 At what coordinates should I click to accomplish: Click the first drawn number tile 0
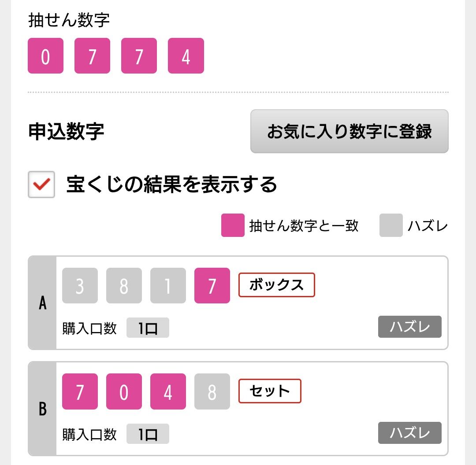click(x=45, y=56)
